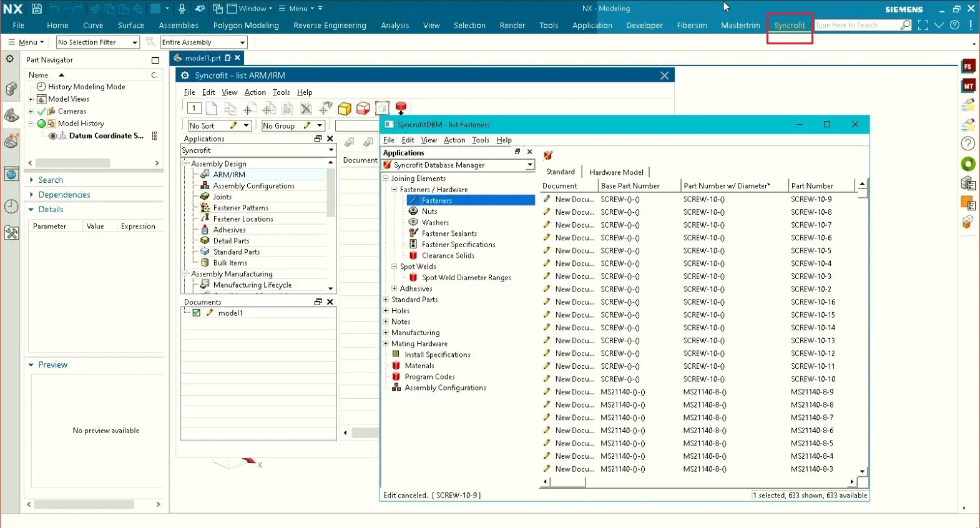Expand the Holes node in SyncrofitDBM tree
The height and width of the screenshot is (528, 980).
pyautogui.click(x=386, y=310)
